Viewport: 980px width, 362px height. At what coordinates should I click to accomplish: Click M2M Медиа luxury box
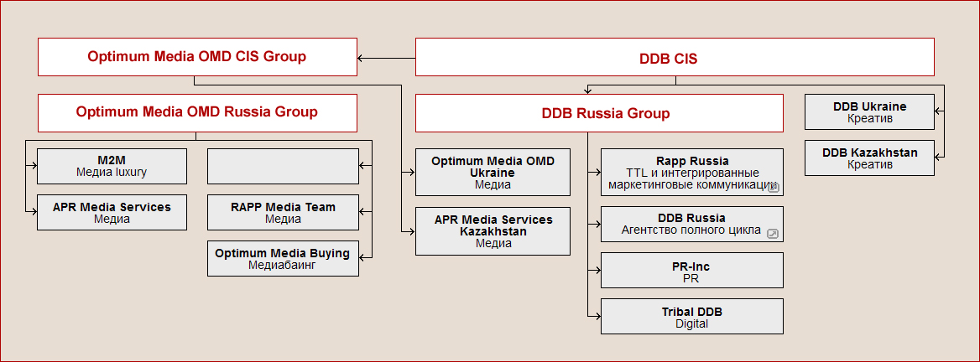(112, 166)
